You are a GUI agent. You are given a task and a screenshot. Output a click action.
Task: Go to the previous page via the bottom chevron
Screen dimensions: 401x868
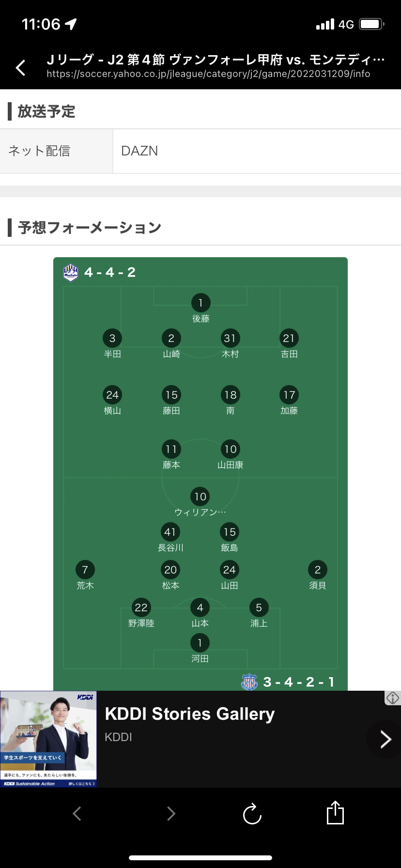click(77, 813)
